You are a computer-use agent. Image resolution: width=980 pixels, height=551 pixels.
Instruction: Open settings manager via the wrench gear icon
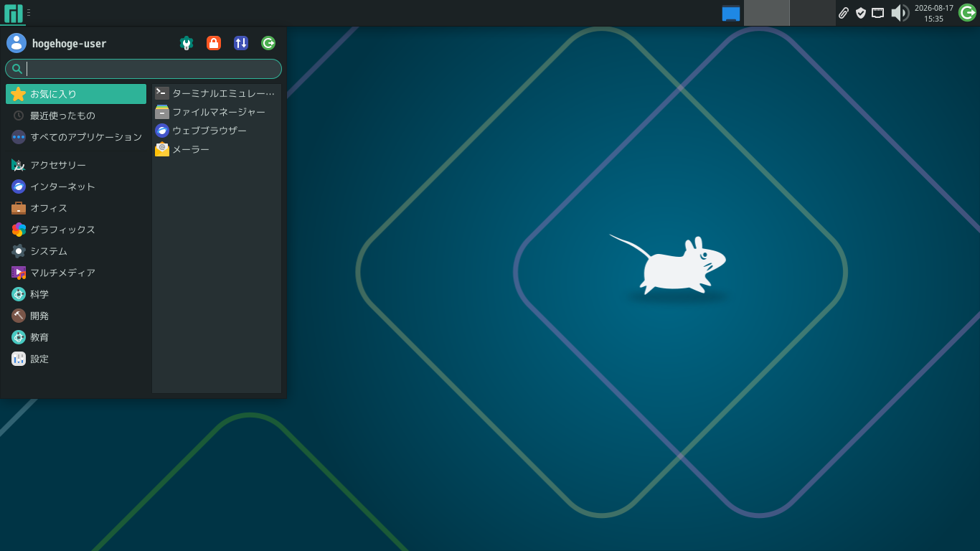187,43
